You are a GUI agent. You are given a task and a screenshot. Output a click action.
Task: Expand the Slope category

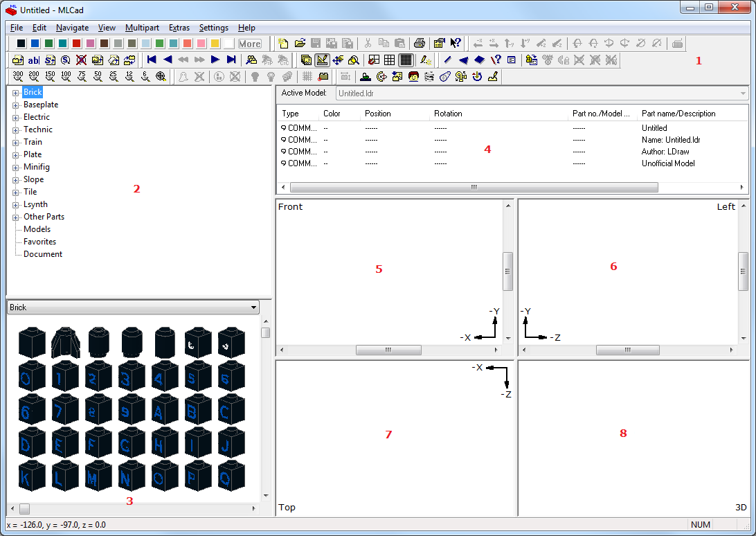(x=15, y=180)
